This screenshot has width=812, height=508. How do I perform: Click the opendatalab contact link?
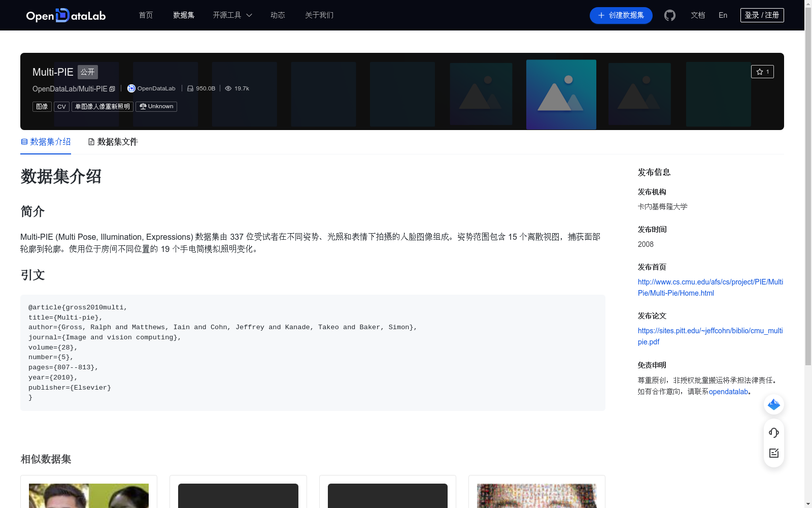tap(728, 392)
